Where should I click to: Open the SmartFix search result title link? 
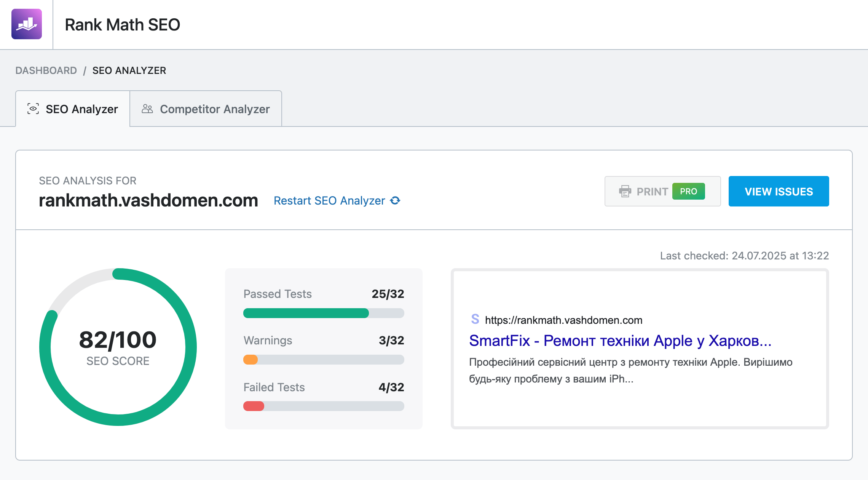tap(620, 341)
